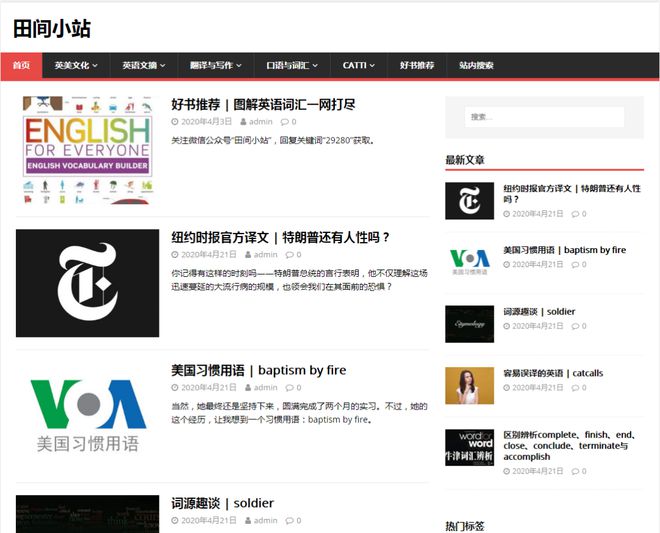Screen dimensions: 660x533
Task: Click comment icon of sidebar 纽约时报 item
Action: click(x=575, y=214)
